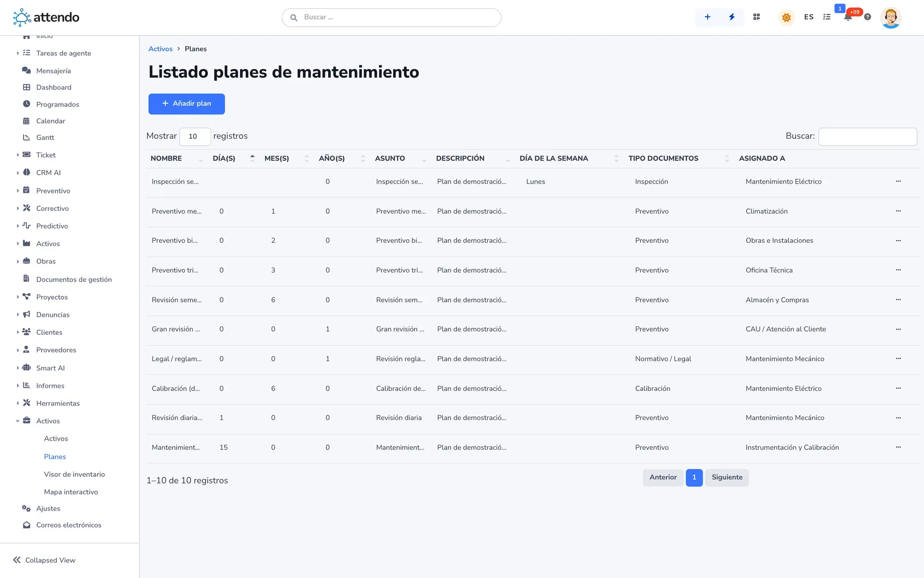Sort the table by MES(ES) column
This screenshot has height=578, width=924.
286,158
